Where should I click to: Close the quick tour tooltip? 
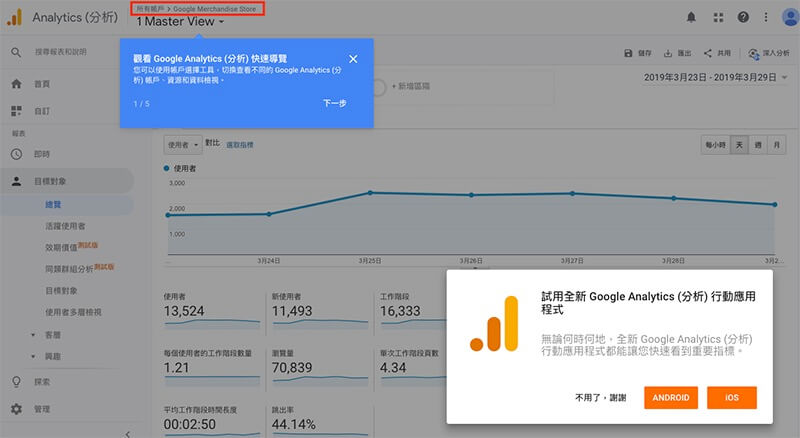pos(353,59)
